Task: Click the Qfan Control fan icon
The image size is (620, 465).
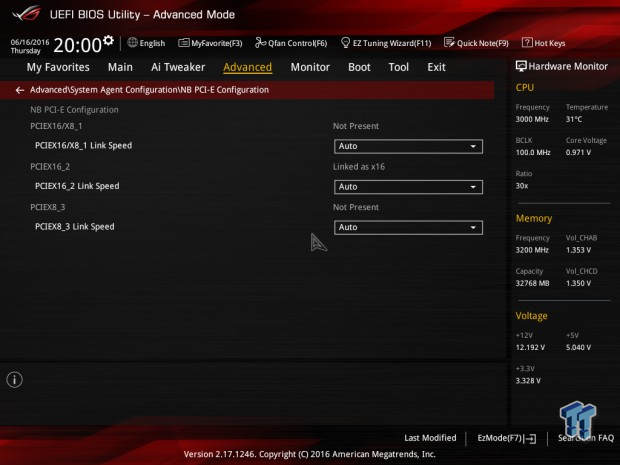Action: (x=260, y=42)
